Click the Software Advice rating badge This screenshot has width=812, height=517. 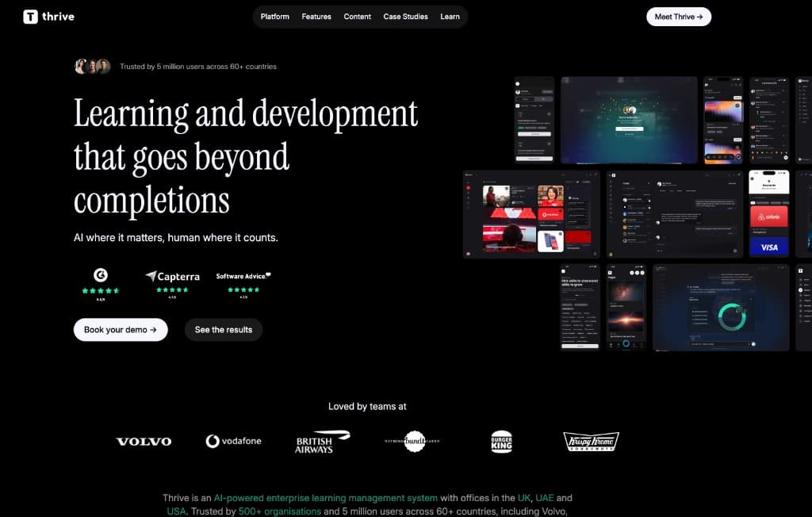pyautogui.click(x=243, y=285)
